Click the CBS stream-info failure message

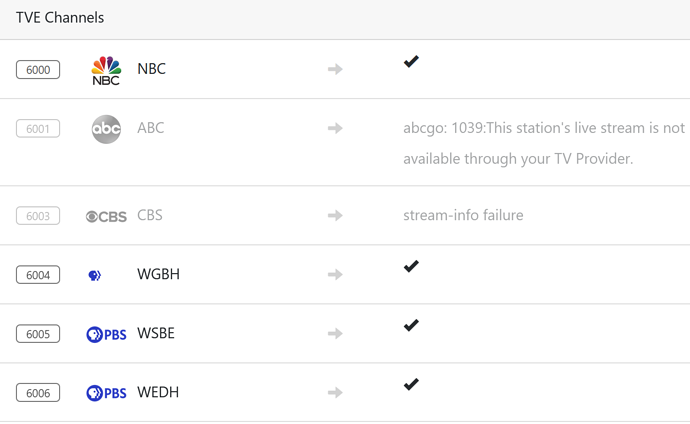463,215
